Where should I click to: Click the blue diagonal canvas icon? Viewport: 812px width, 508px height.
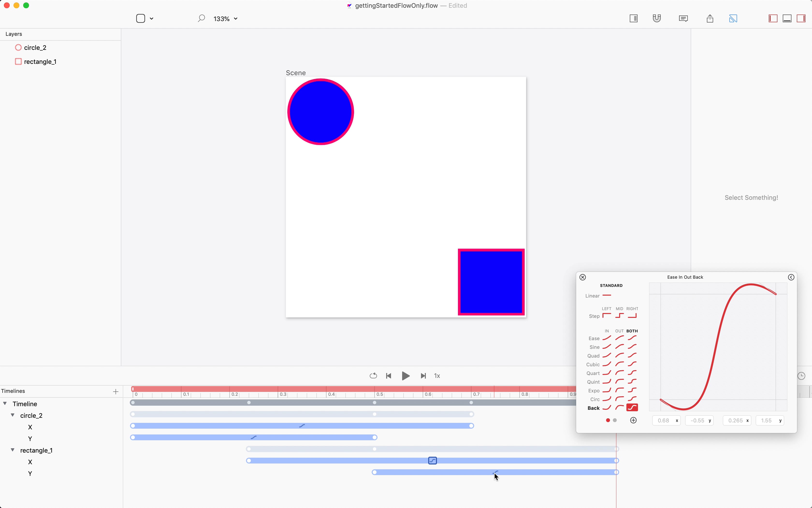(x=733, y=18)
